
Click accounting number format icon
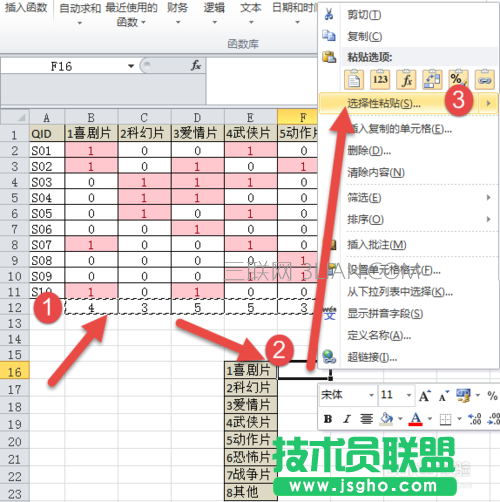coord(464,395)
